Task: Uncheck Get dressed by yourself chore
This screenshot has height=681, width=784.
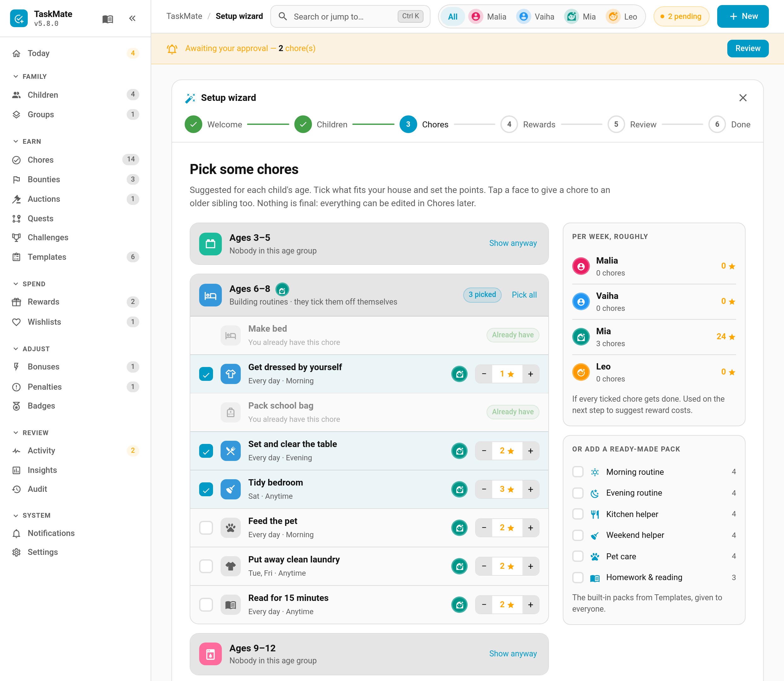Action: point(206,374)
